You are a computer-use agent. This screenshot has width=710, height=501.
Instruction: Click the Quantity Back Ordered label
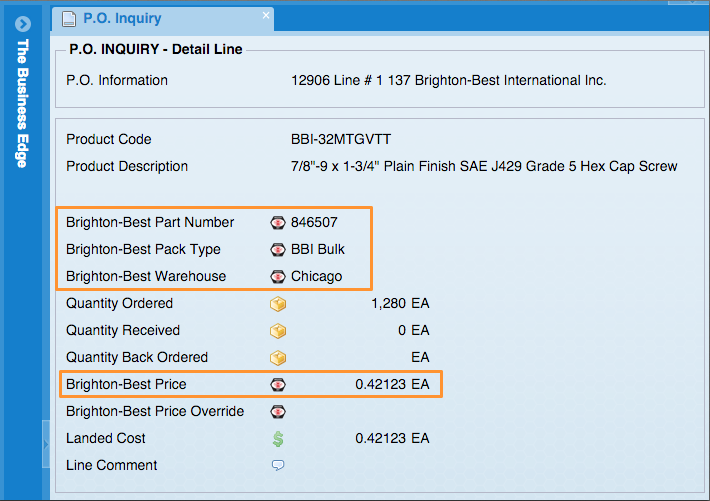[x=137, y=357]
